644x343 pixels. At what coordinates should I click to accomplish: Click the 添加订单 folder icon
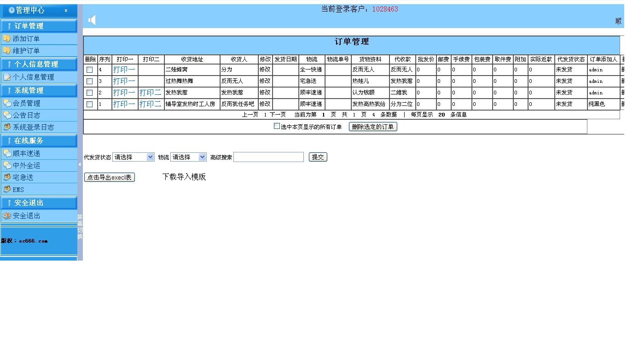(x=7, y=39)
